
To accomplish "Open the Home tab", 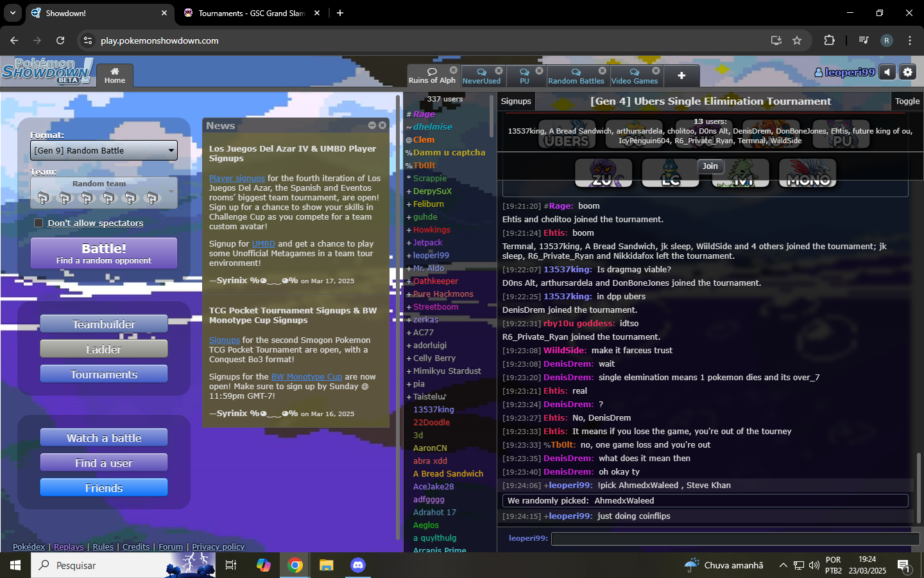I will point(115,75).
